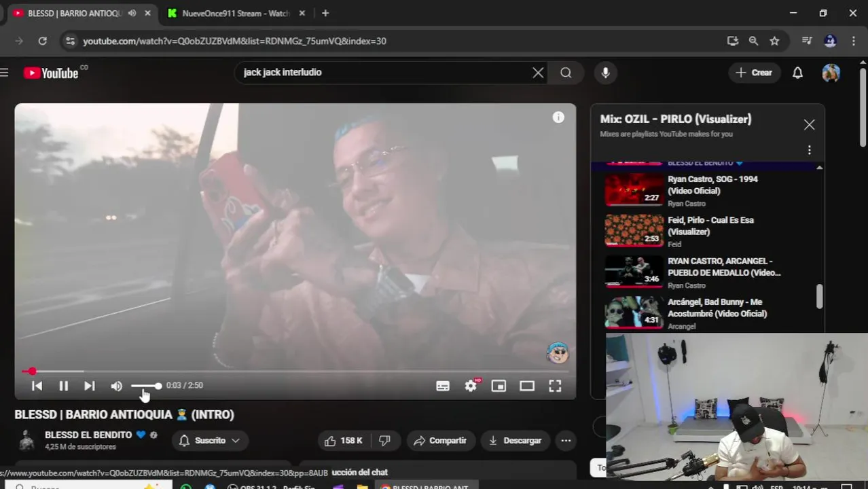This screenshot has width=868, height=489.
Task: Switch to miniplayer mode
Action: pyautogui.click(x=499, y=386)
